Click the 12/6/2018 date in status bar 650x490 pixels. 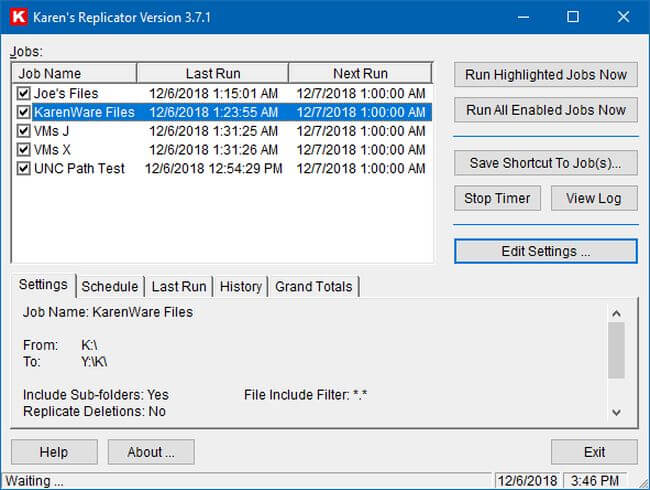(x=527, y=481)
